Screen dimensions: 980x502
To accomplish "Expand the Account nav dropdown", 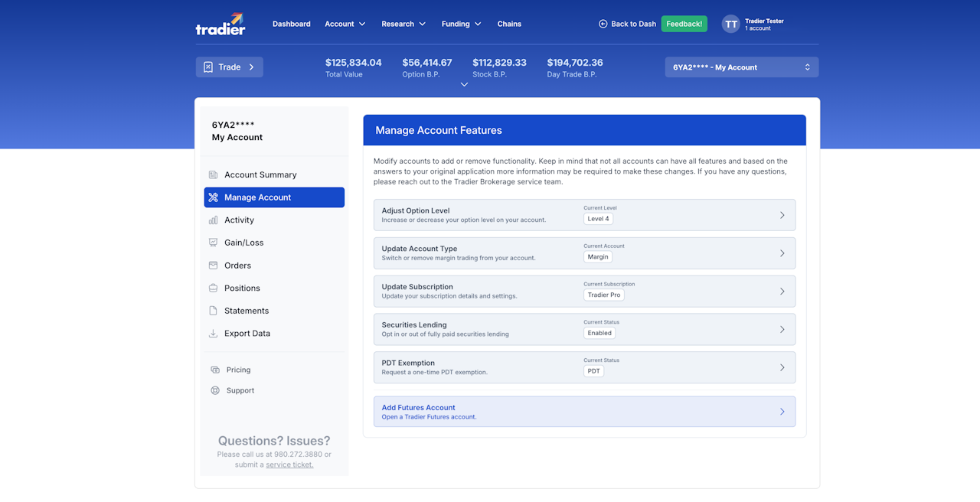I will coord(345,24).
